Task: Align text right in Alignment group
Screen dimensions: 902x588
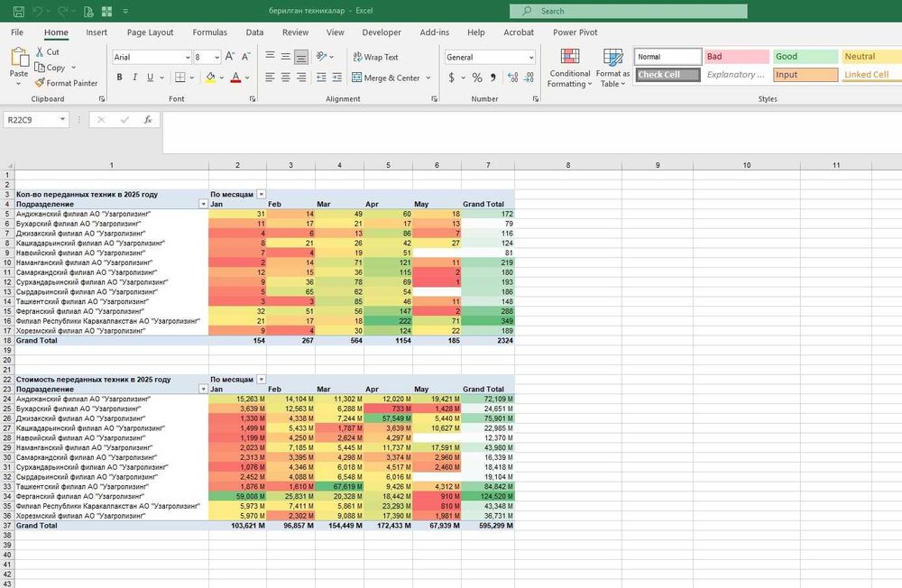Action: tap(301, 77)
